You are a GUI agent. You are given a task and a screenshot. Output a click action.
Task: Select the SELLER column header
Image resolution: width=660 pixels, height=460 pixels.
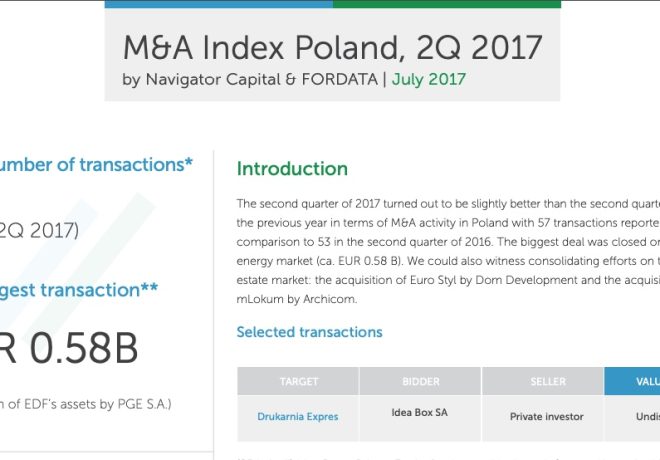point(543,381)
